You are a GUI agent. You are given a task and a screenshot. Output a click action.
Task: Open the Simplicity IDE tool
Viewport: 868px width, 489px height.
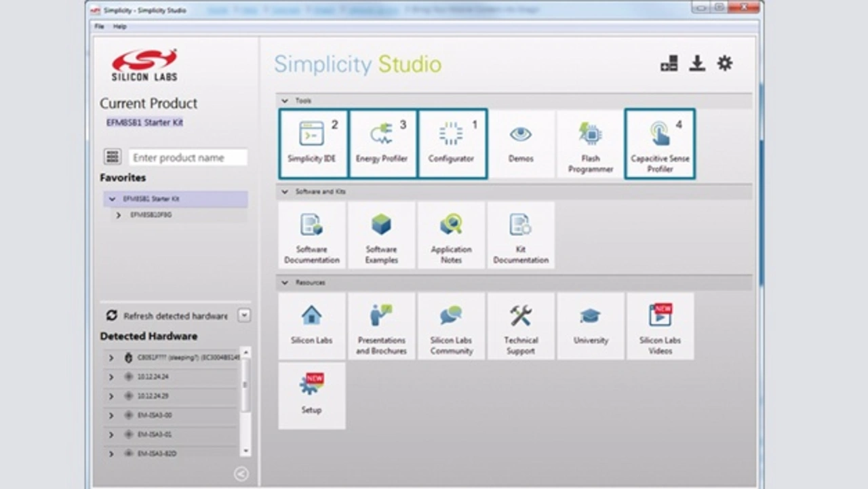pos(313,144)
